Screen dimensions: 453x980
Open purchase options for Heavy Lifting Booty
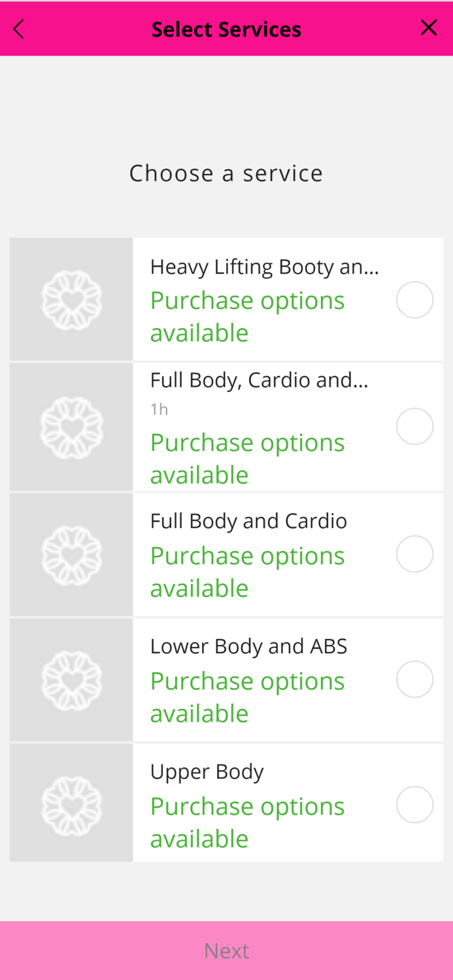[x=247, y=316]
